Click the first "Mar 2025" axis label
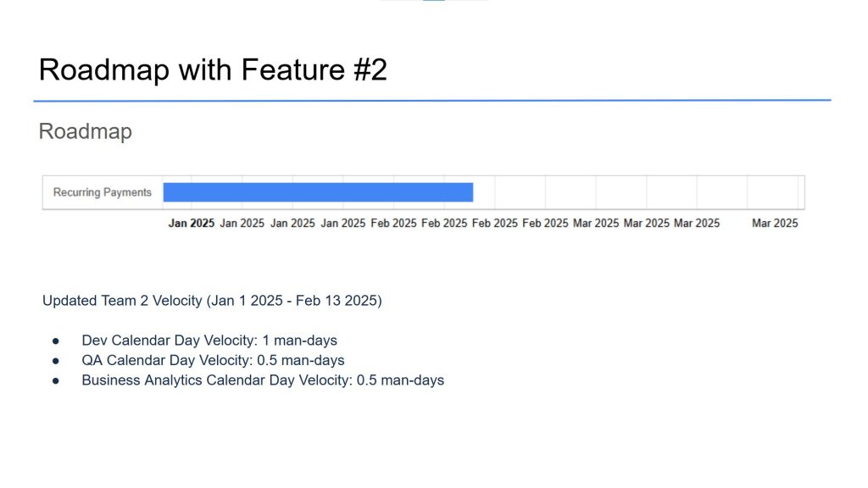The image size is (868, 488). click(596, 223)
